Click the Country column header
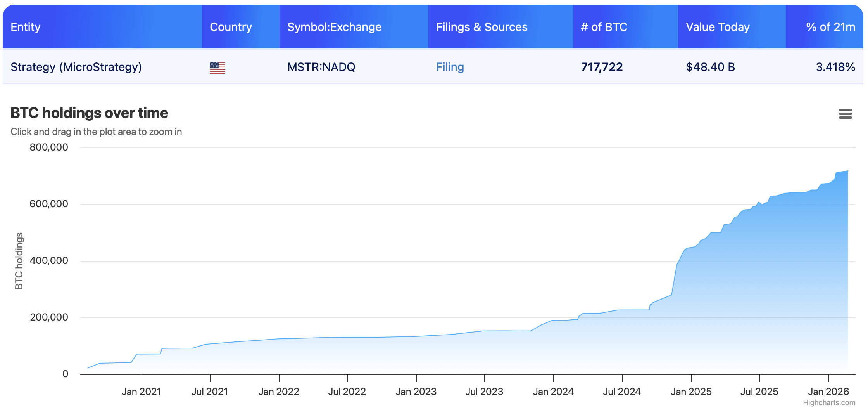Viewport: 868px width, 416px height. pos(231,27)
